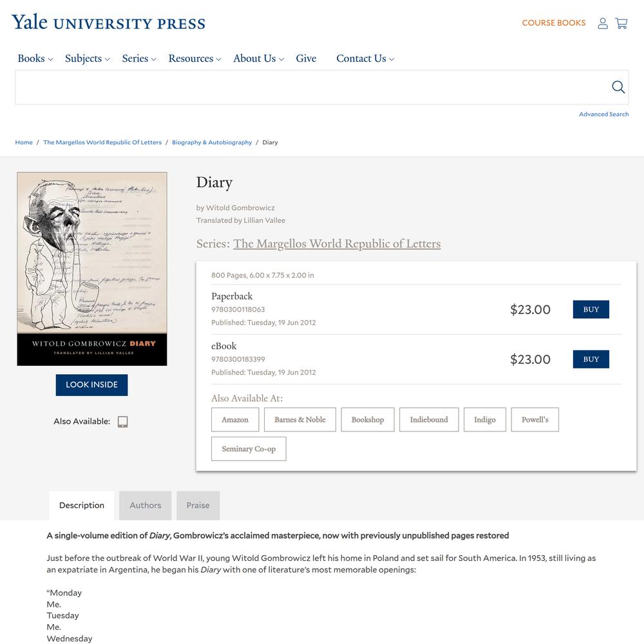Open the user account icon
This screenshot has height=644, width=644.
pyautogui.click(x=603, y=23)
